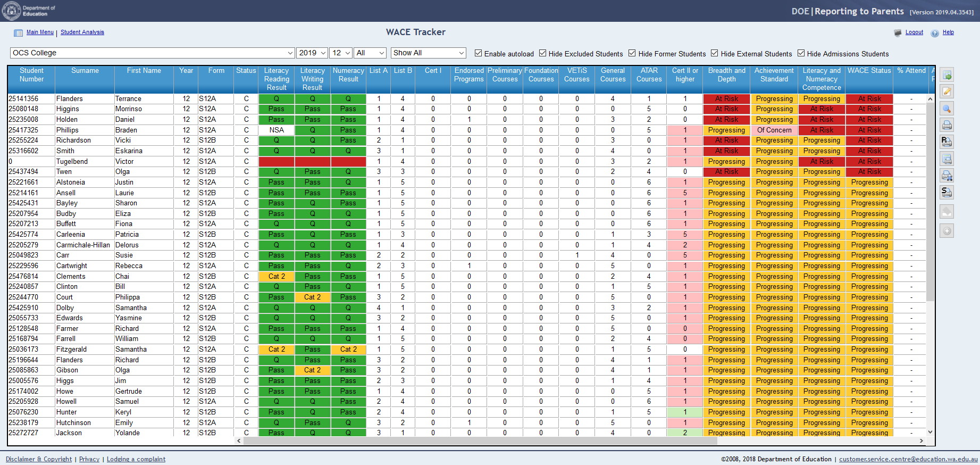Toggle Hide Former Students checkbox
The width and height of the screenshot is (980, 465).
[x=632, y=53]
